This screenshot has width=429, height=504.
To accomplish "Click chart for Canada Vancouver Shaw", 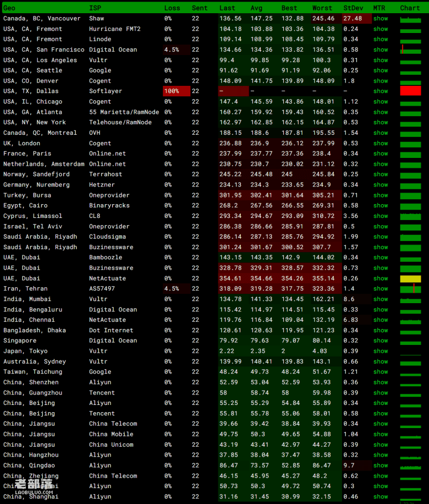I will 410,20.
